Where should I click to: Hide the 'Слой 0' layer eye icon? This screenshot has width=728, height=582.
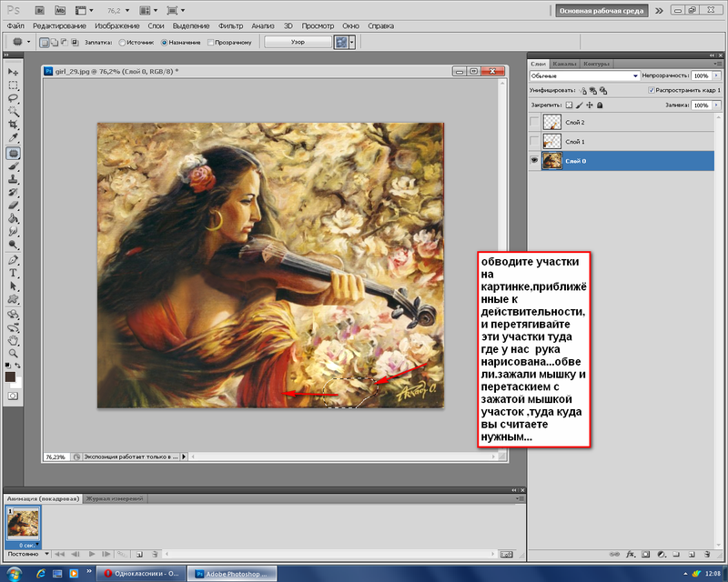coord(534,161)
